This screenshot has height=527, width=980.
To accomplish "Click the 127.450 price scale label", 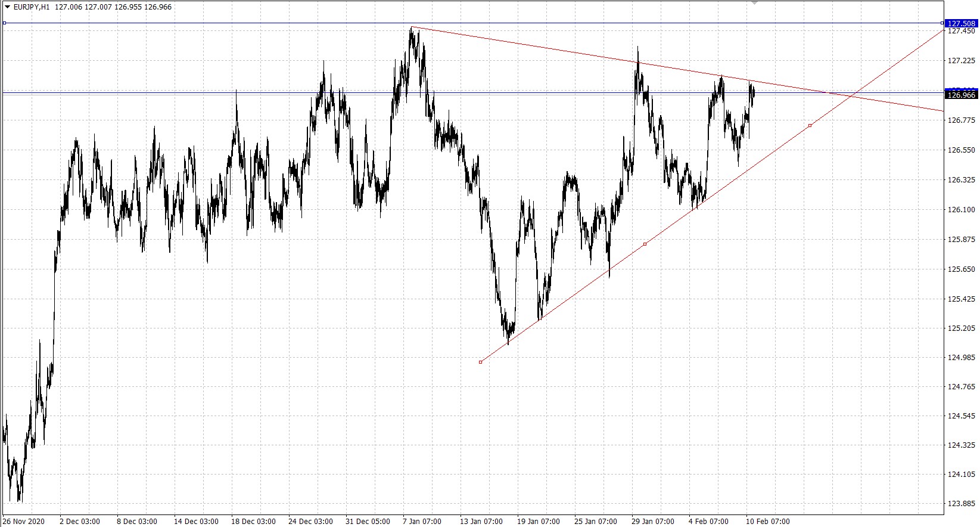I will coord(962,31).
